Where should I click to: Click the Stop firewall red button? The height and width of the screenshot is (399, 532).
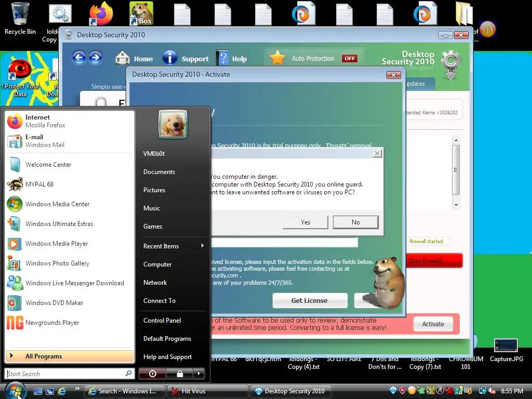434,261
